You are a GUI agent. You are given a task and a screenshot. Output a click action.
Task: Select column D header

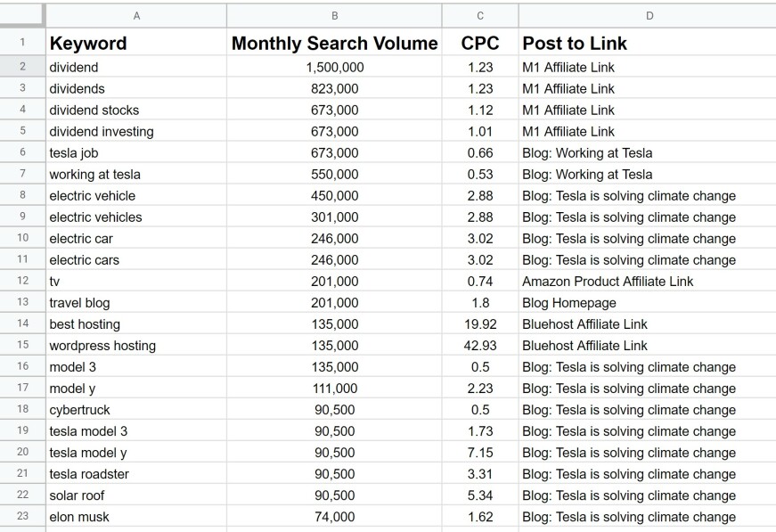[648, 15]
